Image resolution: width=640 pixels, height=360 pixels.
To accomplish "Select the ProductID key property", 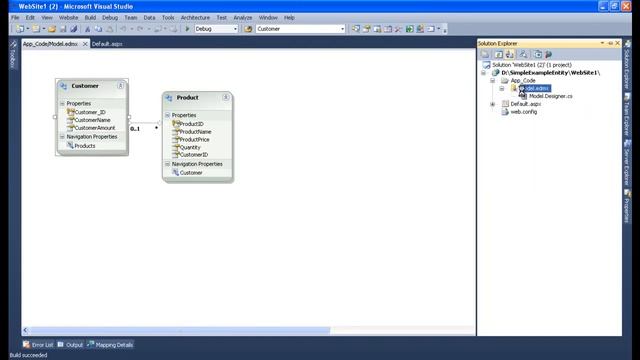I will click(x=191, y=124).
